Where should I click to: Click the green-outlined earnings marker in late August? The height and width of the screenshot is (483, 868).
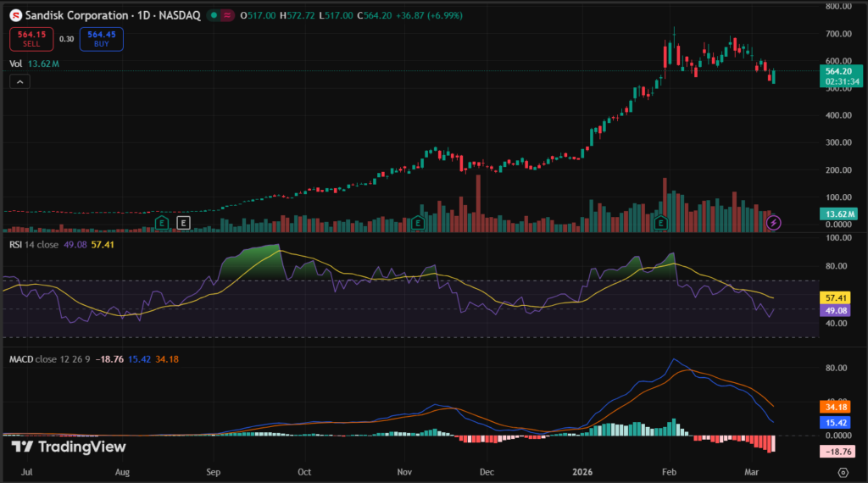click(x=161, y=223)
